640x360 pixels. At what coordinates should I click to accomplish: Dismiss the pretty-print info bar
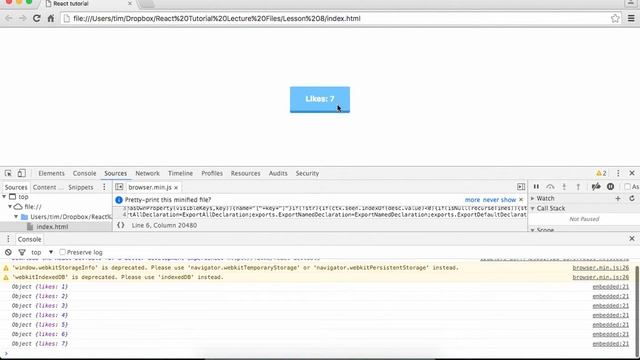[521, 200]
